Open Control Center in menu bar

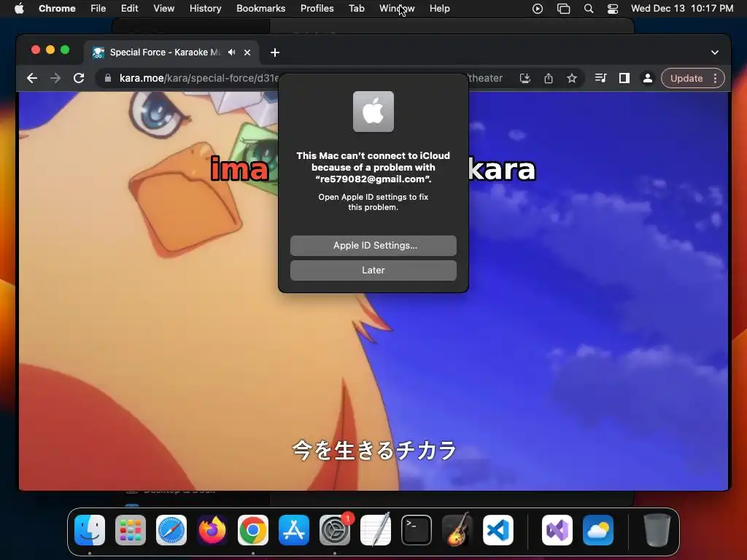click(613, 9)
